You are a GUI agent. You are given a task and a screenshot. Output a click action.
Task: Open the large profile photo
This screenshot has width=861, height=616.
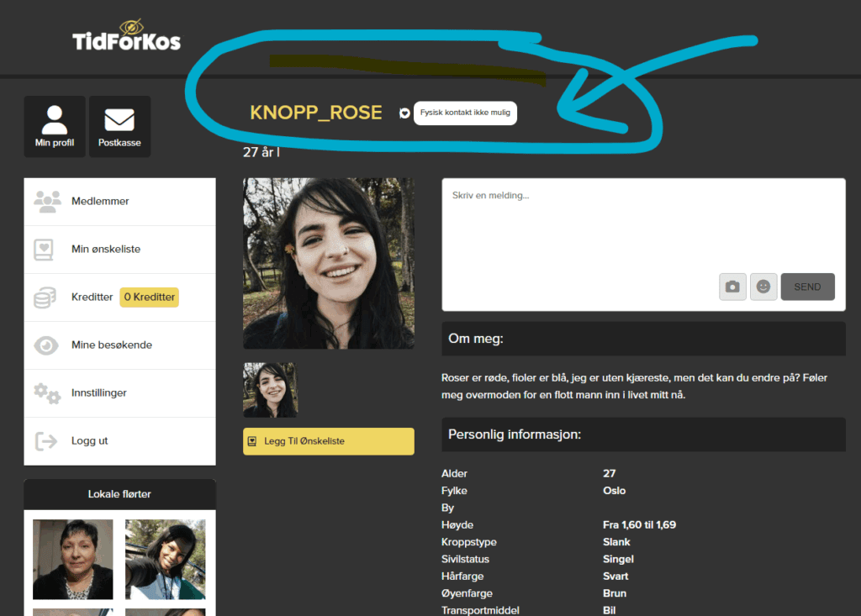coord(329,263)
